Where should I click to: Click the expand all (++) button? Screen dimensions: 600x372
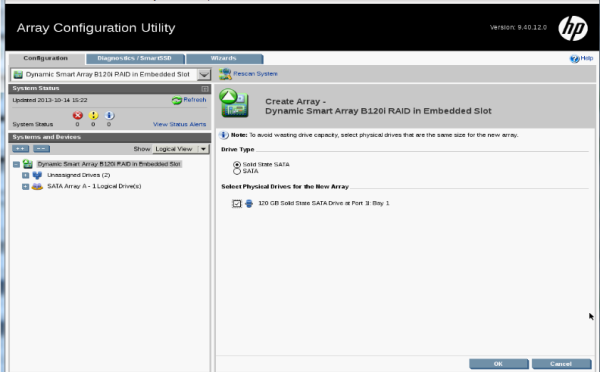tap(21, 148)
